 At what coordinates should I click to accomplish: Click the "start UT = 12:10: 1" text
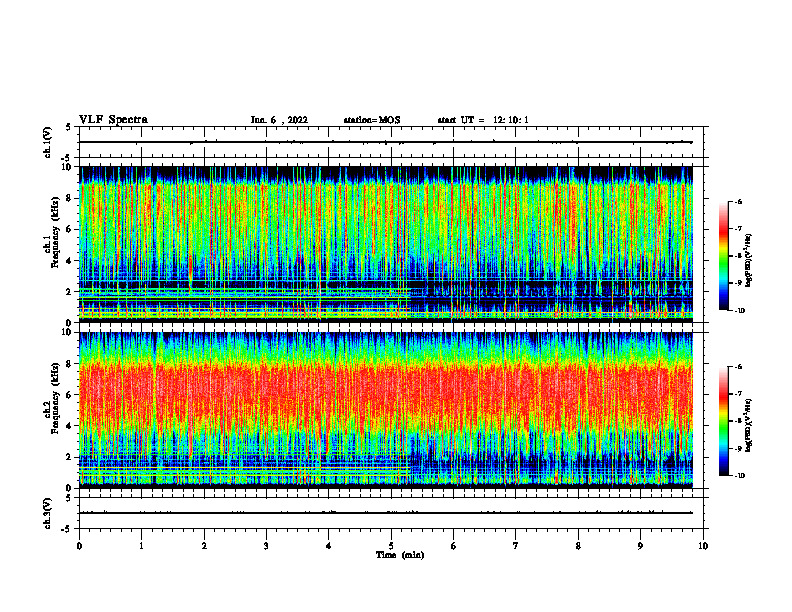tap(483, 120)
